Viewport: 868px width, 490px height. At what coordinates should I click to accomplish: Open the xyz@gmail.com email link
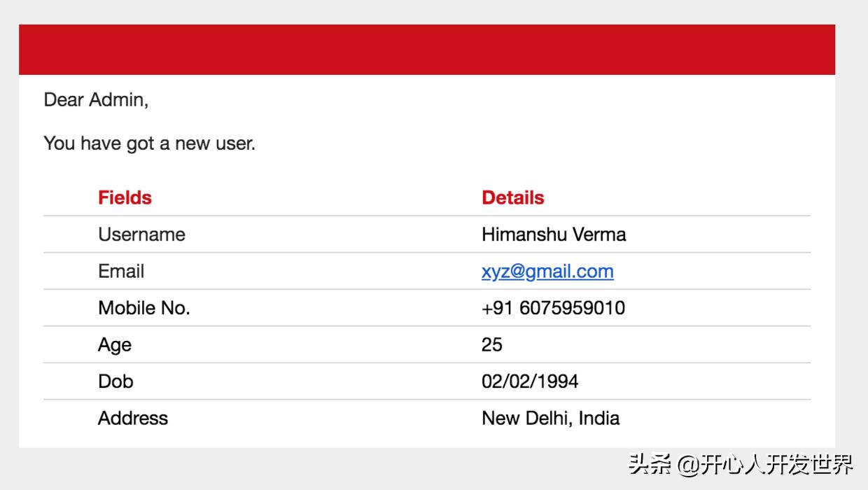point(547,271)
